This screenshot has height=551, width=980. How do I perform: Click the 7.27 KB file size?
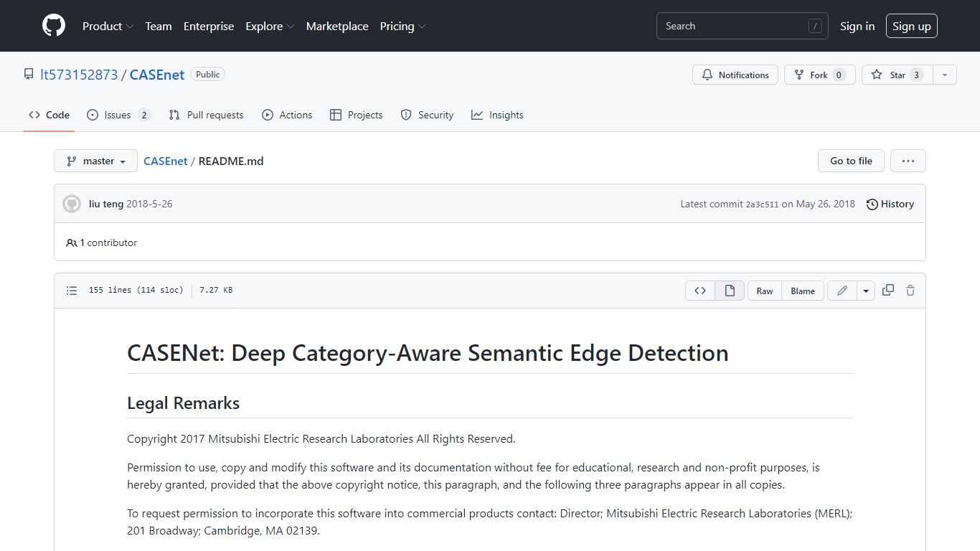point(216,291)
